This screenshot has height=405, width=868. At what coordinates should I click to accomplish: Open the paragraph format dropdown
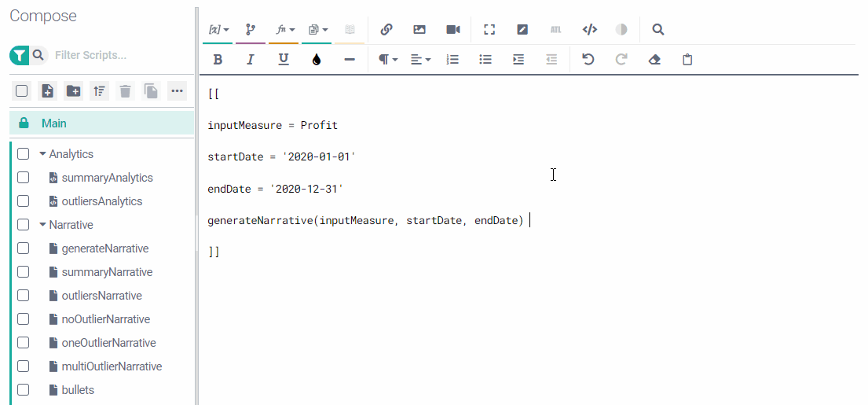click(388, 59)
